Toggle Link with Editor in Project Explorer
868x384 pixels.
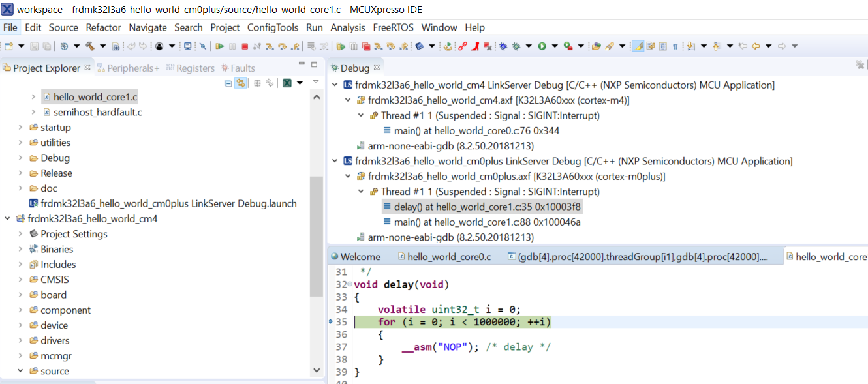point(241,83)
